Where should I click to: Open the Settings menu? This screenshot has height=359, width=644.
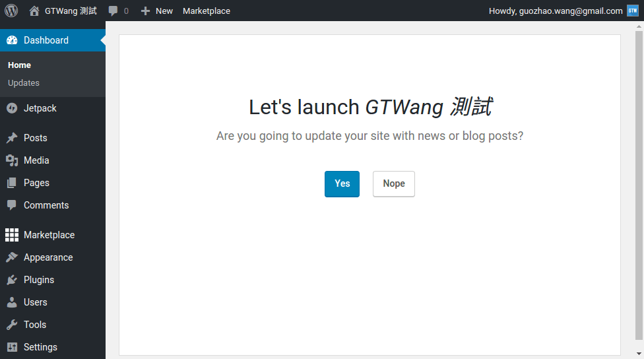[40, 347]
